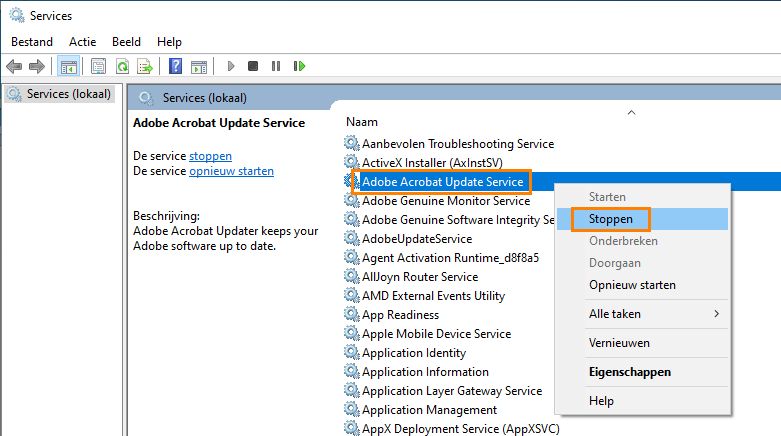Toggle the Action pane toolbar icon

tap(199, 66)
